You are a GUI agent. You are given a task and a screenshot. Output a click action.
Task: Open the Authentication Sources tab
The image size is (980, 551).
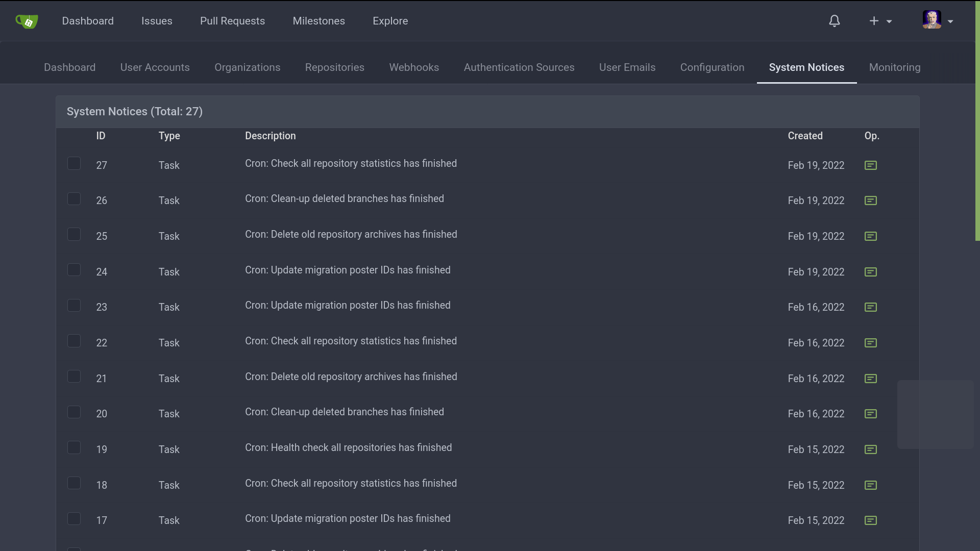(519, 67)
